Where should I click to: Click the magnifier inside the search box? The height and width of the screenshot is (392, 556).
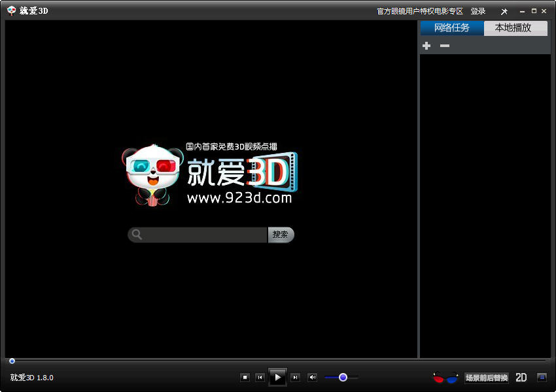pyautogui.click(x=136, y=234)
